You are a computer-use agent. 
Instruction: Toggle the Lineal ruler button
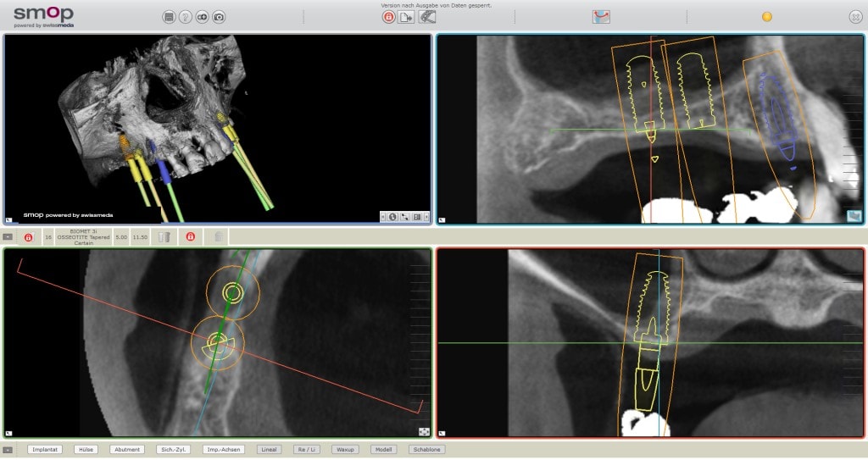click(x=269, y=450)
